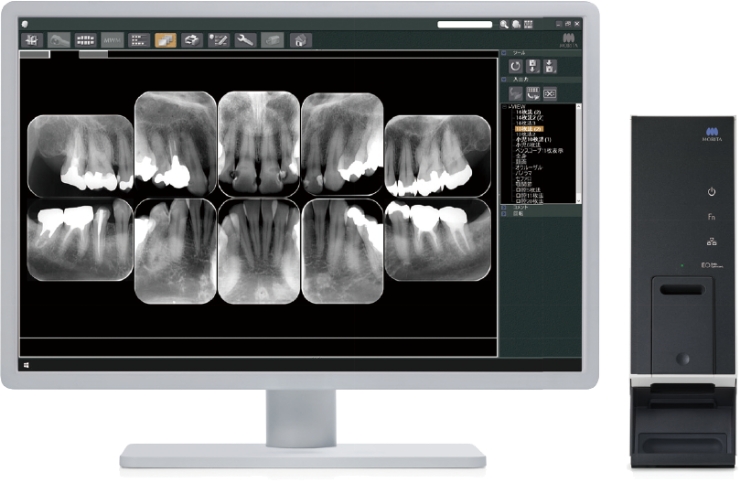Select the first tab above the image area
Viewport: 740px width, 482px height.
[34, 54]
